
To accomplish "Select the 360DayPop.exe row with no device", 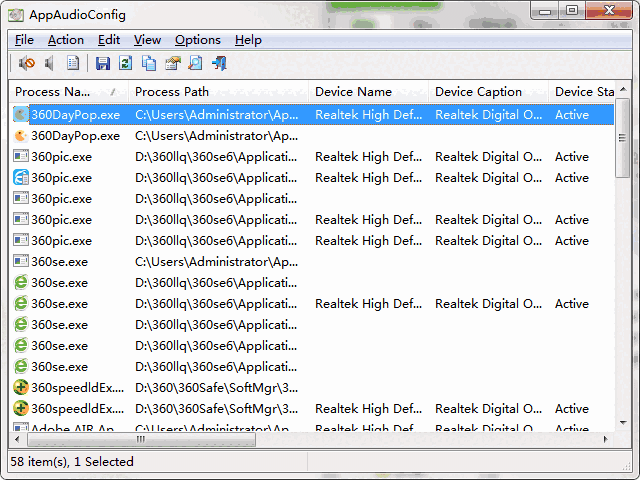I will point(312,136).
